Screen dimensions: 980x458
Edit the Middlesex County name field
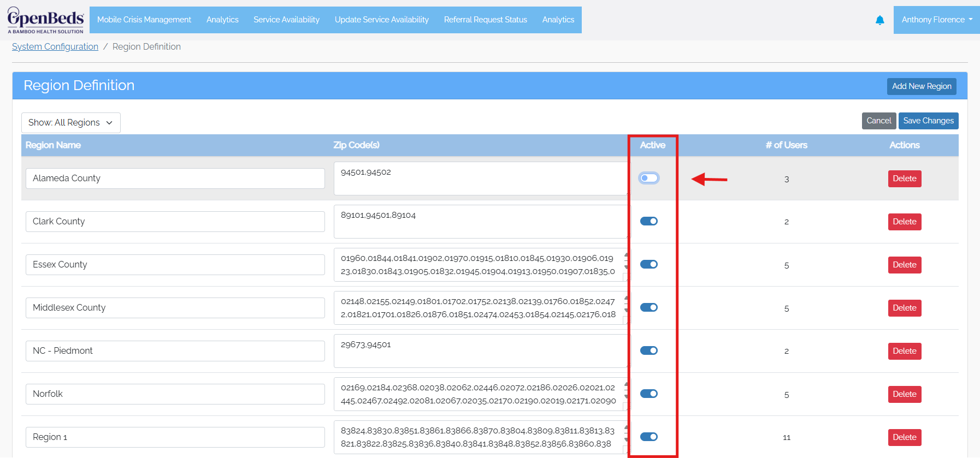click(175, 308)
